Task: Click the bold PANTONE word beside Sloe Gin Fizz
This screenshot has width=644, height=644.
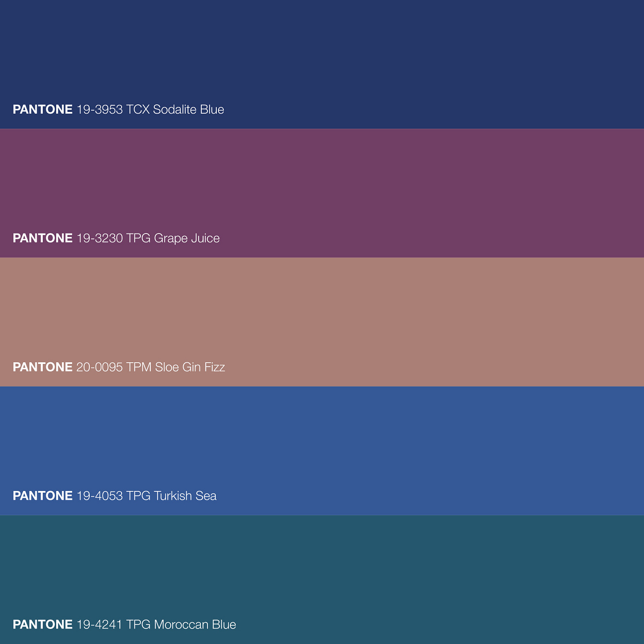Action: point(42,367)
